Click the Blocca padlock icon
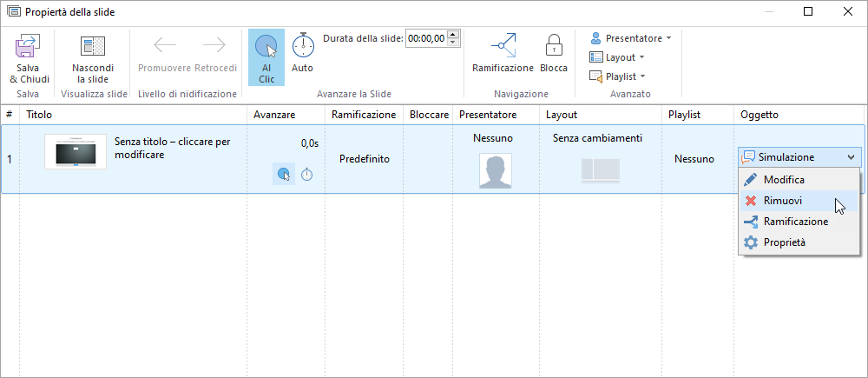 pos(553,46)
